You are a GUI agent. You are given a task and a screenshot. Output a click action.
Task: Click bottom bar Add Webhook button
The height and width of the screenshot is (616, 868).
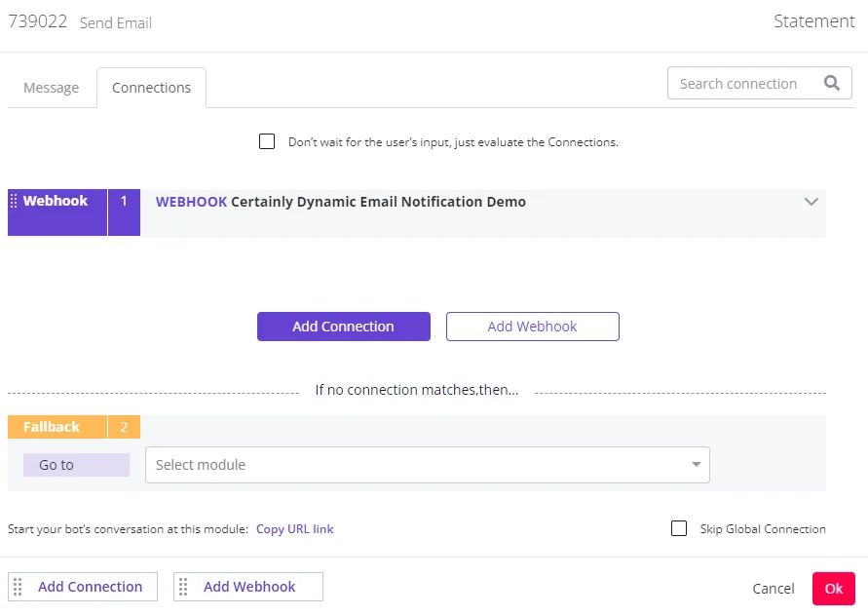248,587
